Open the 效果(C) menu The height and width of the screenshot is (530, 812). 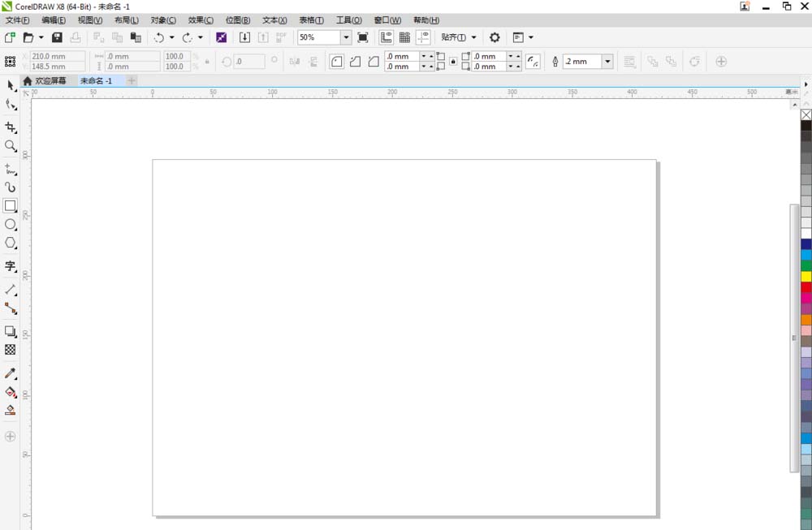(x=201, y=19)
